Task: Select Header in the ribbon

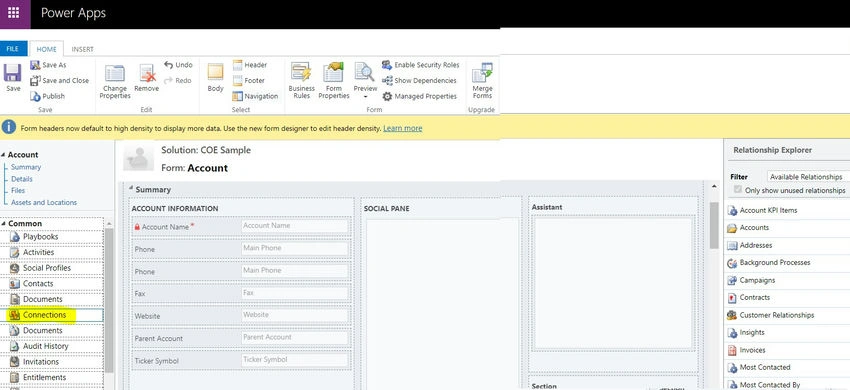Action: tap(250, 65)
